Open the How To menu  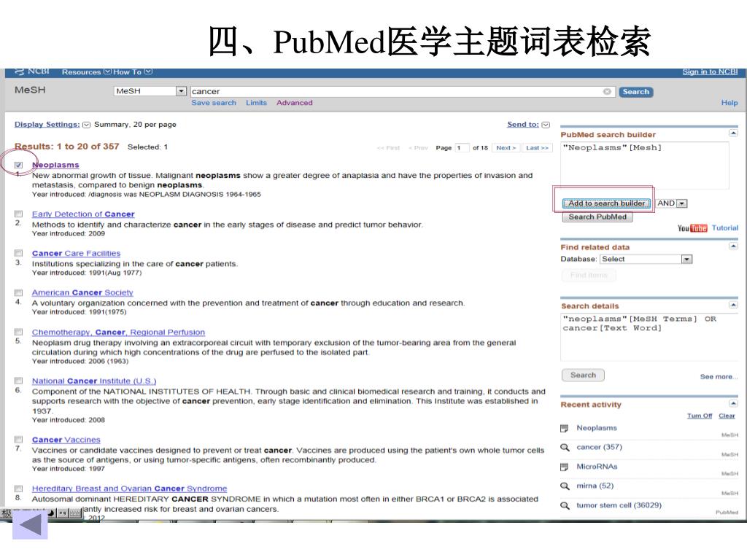tap(132, 71)
